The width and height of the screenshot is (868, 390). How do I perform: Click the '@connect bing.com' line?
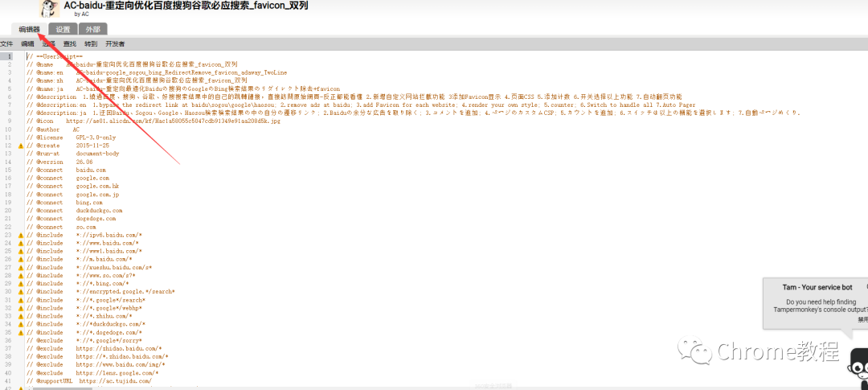(64, 202)
